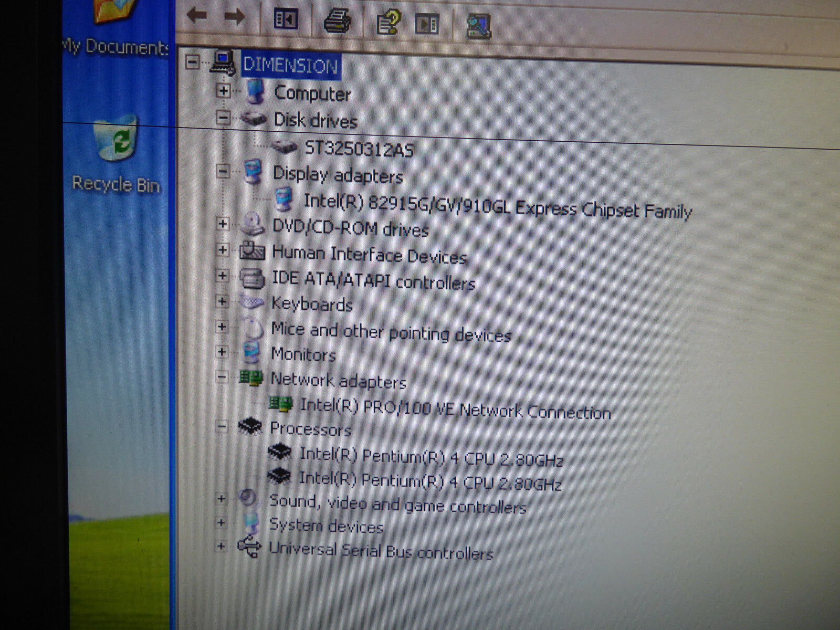Click the Computer category icon
This screenshot has width=840, height=630.
(255, 91)
